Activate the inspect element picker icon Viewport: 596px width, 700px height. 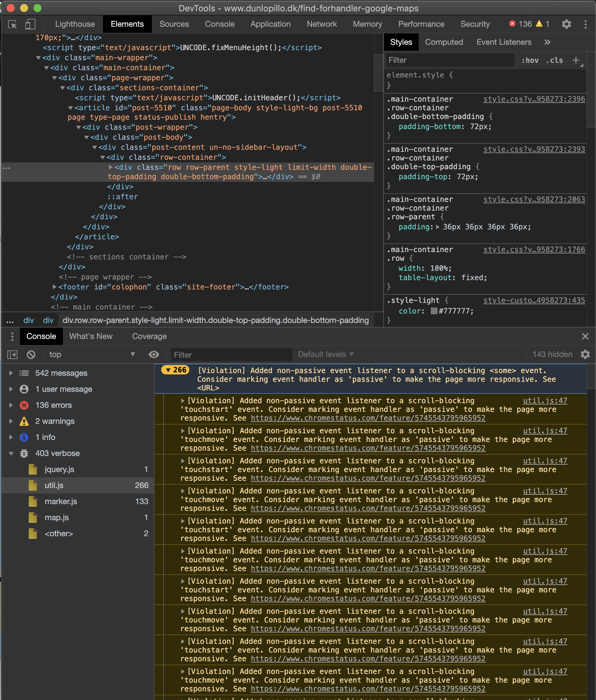(12, 24)
